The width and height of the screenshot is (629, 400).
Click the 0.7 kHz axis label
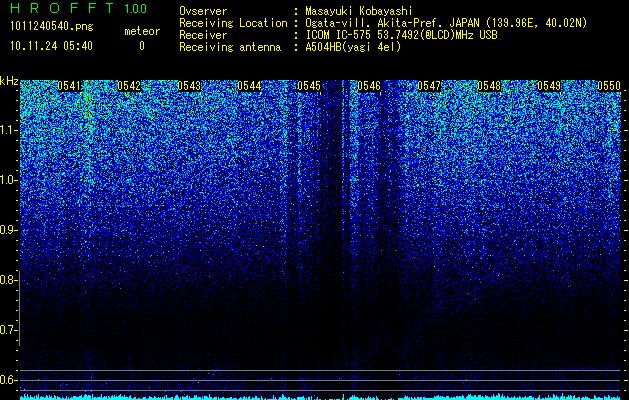(x=8, y=330)
